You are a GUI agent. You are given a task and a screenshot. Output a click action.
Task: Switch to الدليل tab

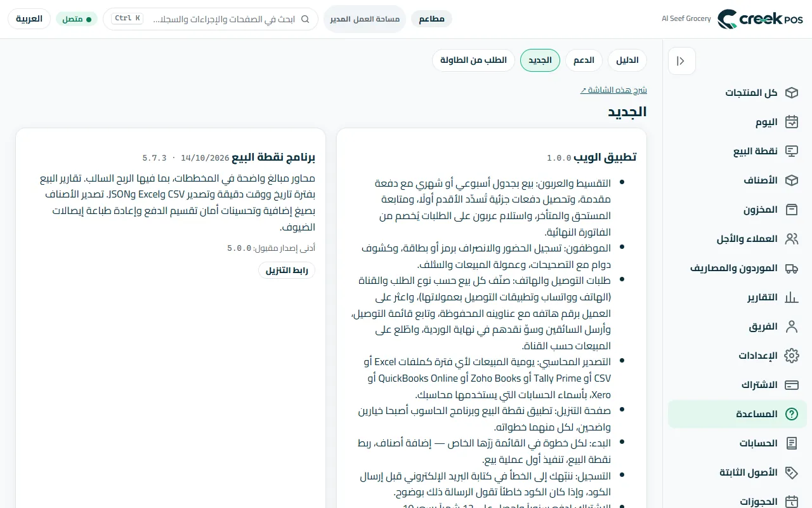click(627, 60)
